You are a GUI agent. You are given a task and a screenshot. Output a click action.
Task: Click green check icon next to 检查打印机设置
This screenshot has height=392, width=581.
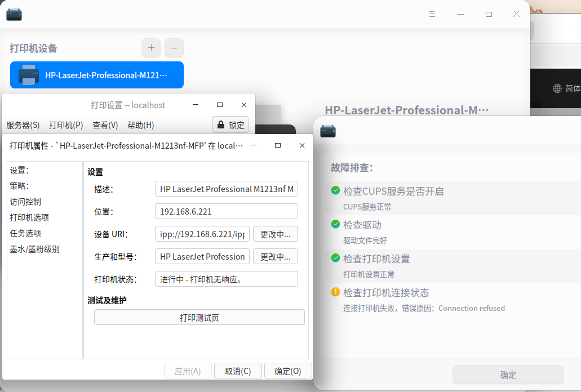click(x=335, y=257)
